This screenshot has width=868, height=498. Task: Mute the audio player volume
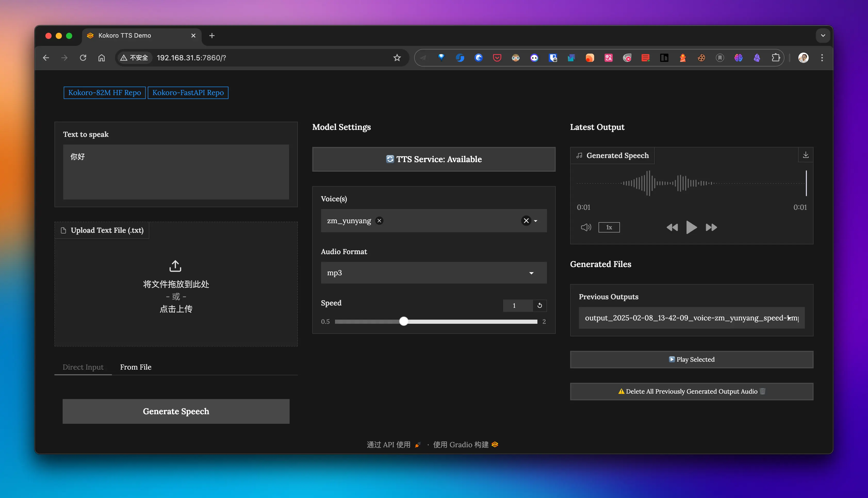coord(586,227)
